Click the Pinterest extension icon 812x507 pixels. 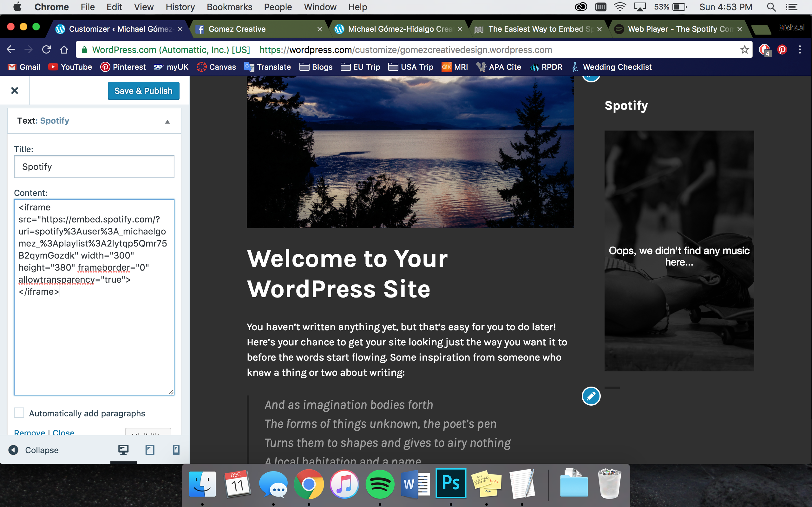[782, 50]
